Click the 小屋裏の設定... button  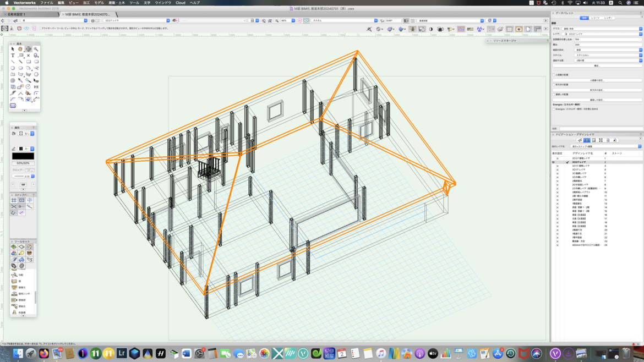click(597, 80)
